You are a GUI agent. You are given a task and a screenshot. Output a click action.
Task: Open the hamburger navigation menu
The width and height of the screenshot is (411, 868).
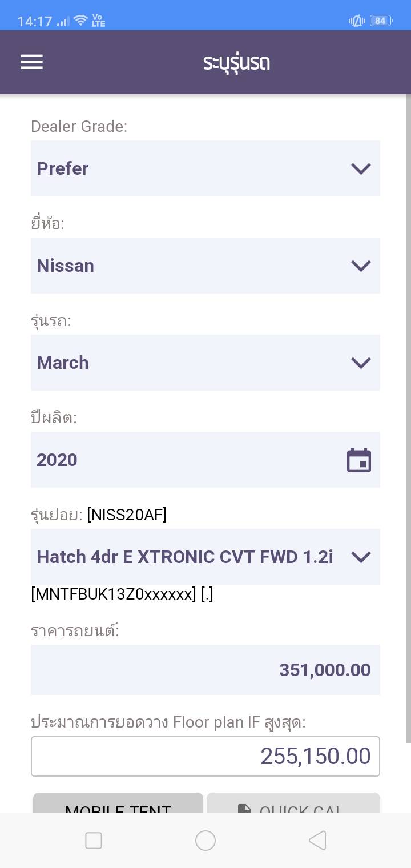click(x=32, y=62)
